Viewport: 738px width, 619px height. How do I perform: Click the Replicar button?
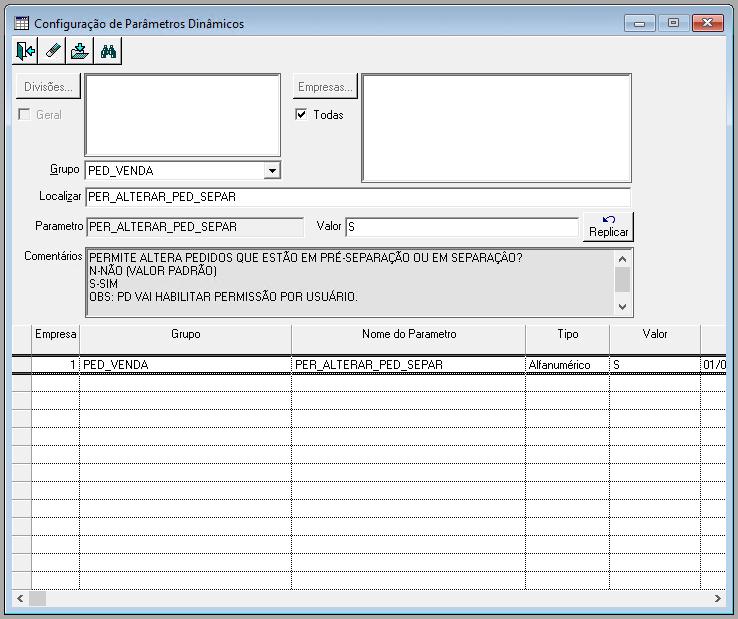coord(609,227)
